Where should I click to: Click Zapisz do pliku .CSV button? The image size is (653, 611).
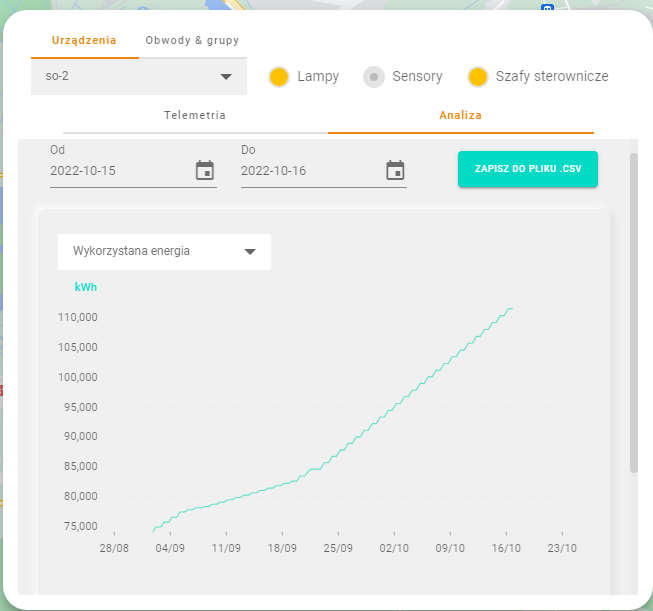tap(528, 169)
